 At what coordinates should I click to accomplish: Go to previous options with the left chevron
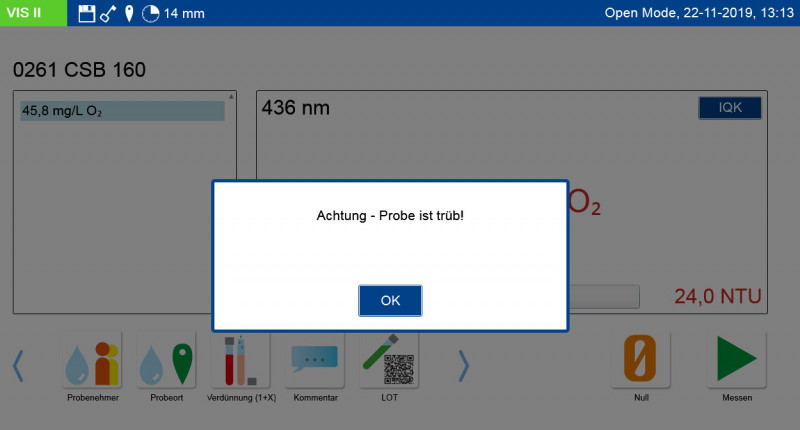[x=18, y=365]
